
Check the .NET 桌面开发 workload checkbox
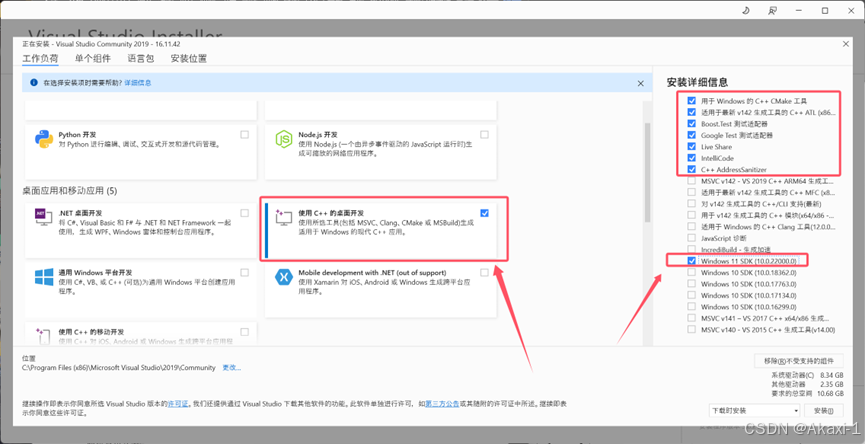(244, 213)
